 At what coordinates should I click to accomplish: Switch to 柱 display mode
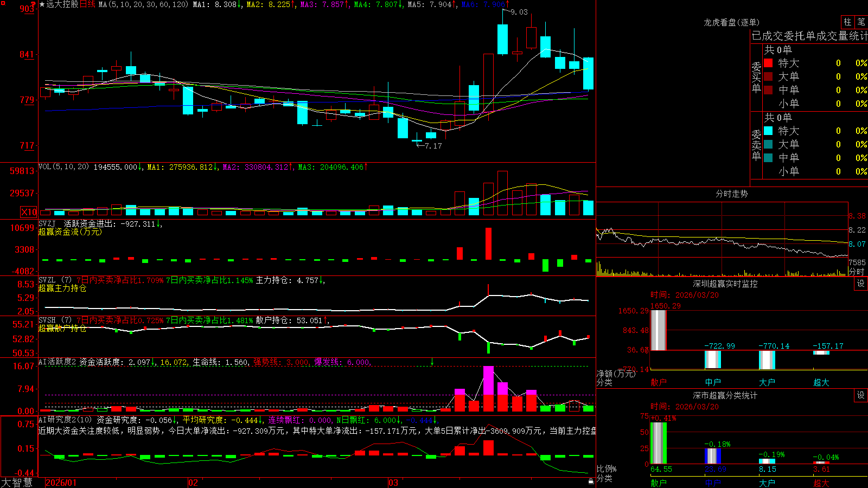(x=847, y=22)
